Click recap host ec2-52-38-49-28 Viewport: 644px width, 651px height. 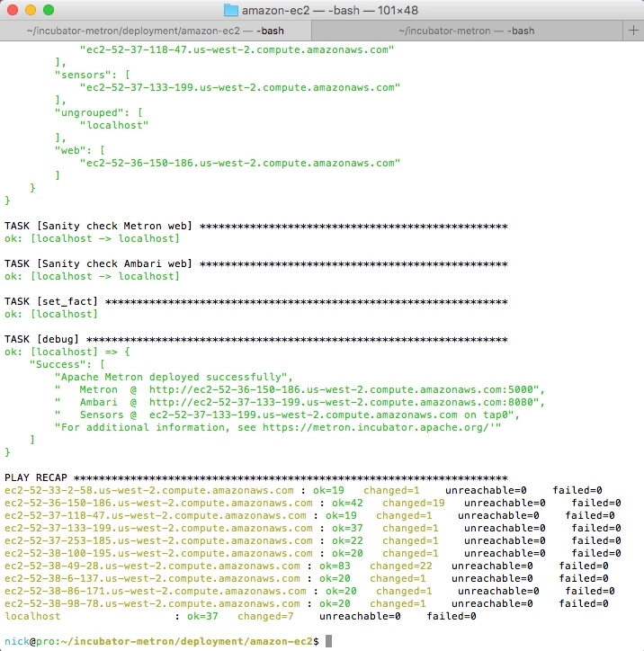pyautogui.click(x=152, y=566)
